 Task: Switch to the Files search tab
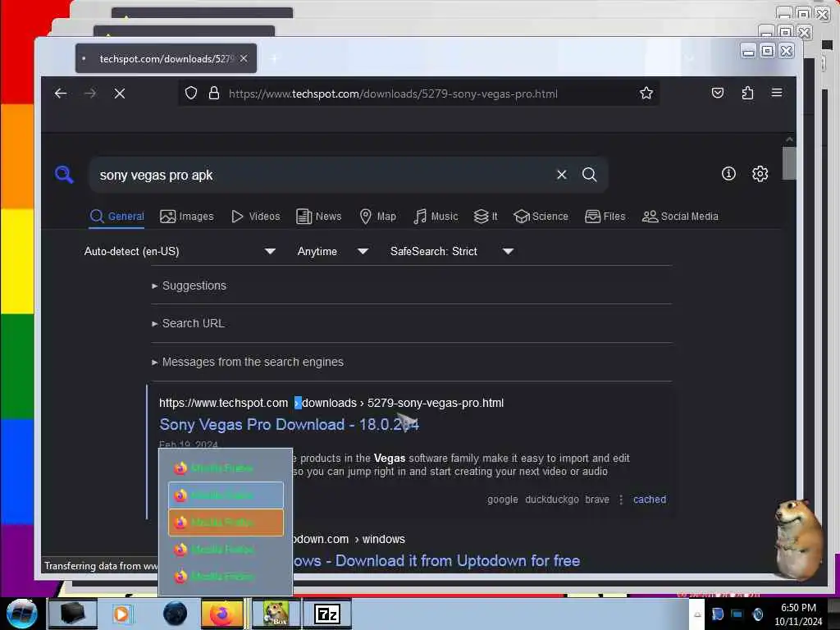pos(605,216)
